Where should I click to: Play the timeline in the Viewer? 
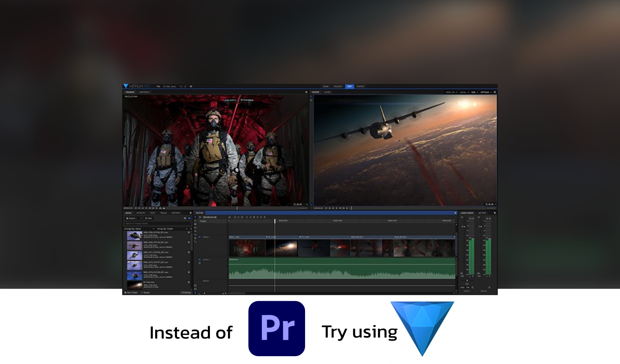pyautogui.click(x=347, y=208)
